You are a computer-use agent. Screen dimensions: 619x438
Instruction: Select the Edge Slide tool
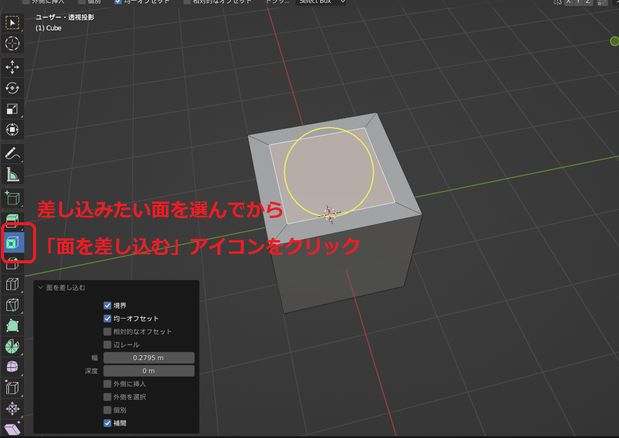pyautogui.click(x=12, y=388)
